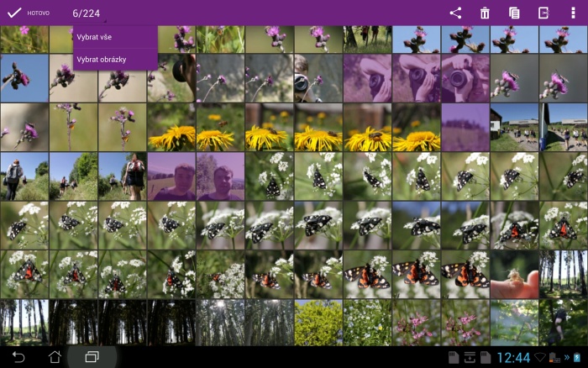Select the green bush photo in bottom row
Screen dimensions: 588x368
318,323
